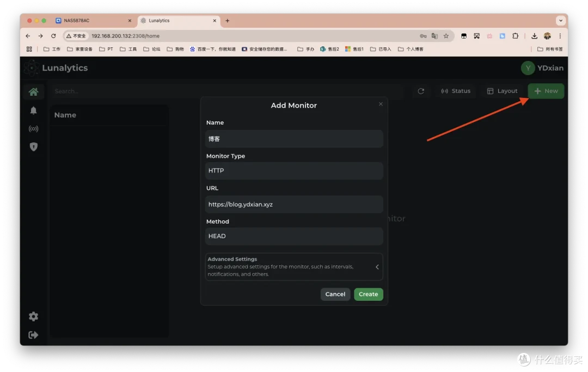
Task: Open the blue square extension icon
Action: tap(502, 36)
